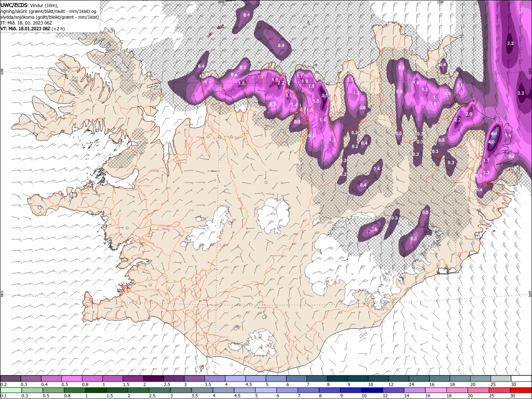
Task: Choose the bottom legend row swatch labeled 12
Action: (x=394, y=390)
